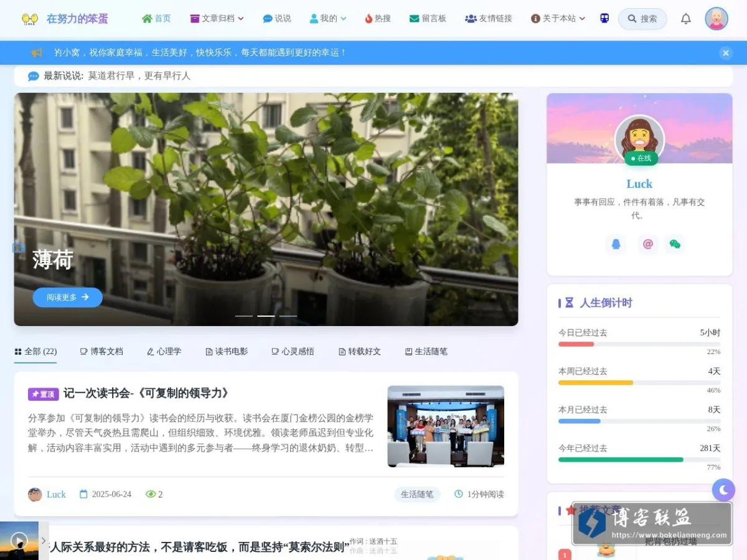Open notifications with the bell icon

pyautogui.click(x=685, y=19)
